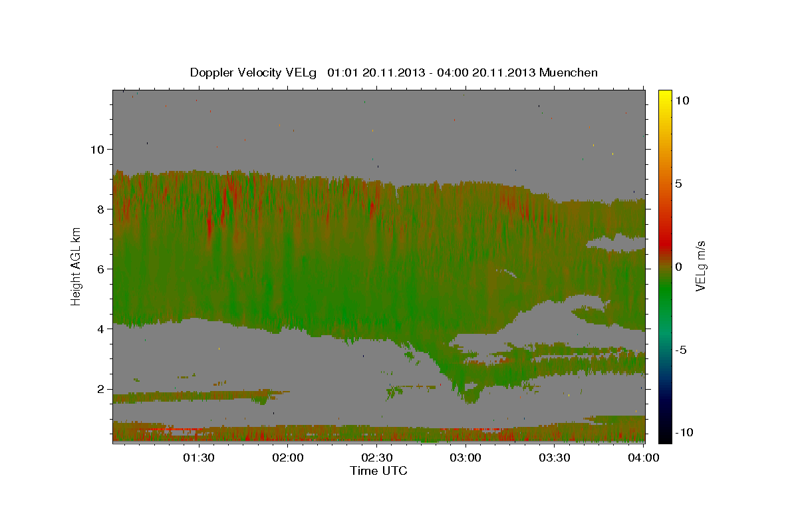Click the 04:00 time tick label
Viewport: 798px width, 532px height.
pyautogui.click(x=644, y=458)
